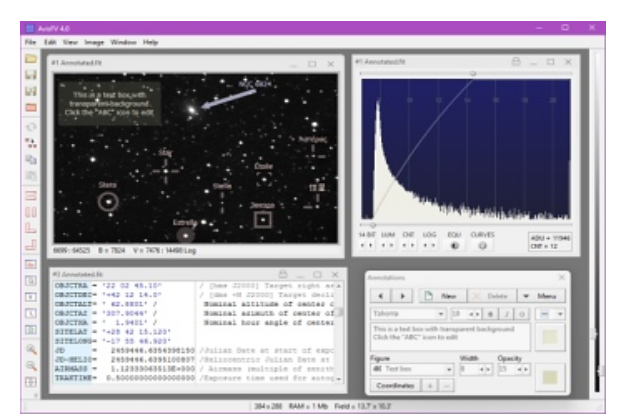621x417 pixels.
Task: Click the header window vertical scrollbar
Action: tap(339, 331)
